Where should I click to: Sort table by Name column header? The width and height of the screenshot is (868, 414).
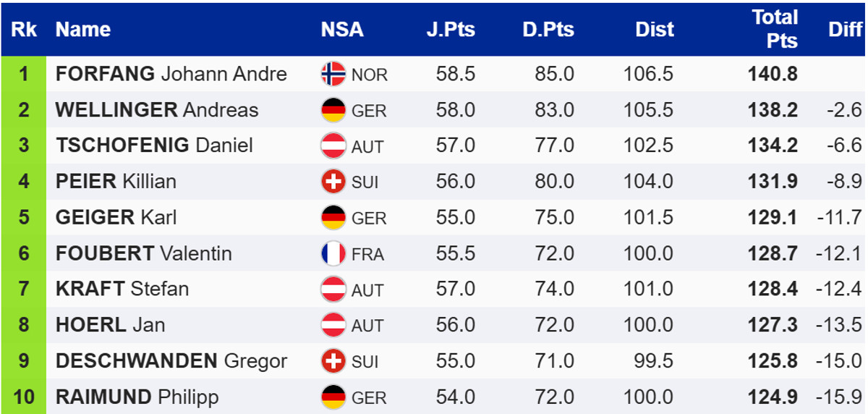(x=83, y=30)
